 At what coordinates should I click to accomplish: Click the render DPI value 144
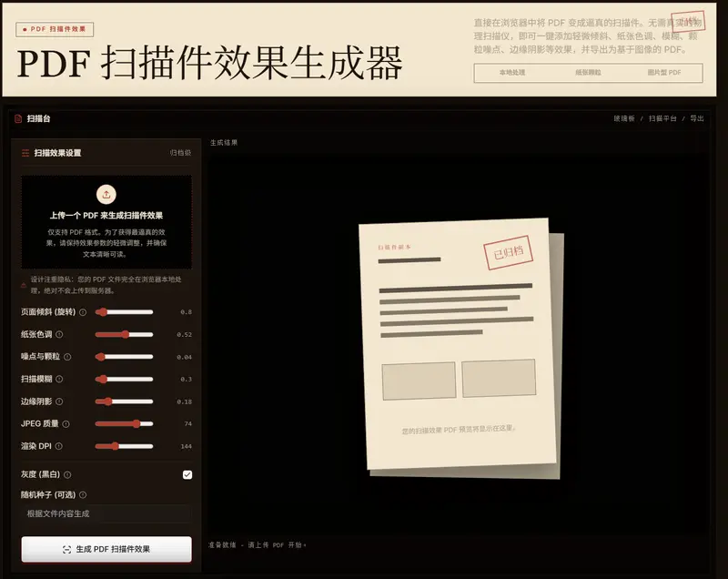pos(186,446)
